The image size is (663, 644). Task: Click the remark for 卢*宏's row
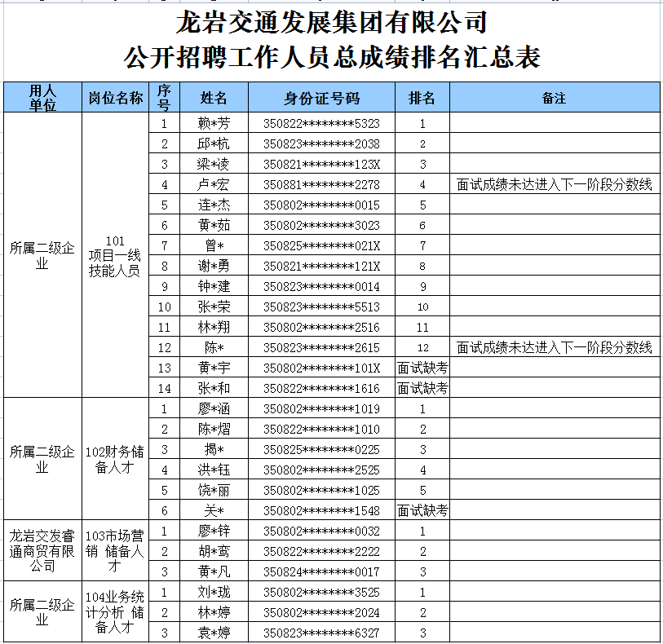point(555,184)
